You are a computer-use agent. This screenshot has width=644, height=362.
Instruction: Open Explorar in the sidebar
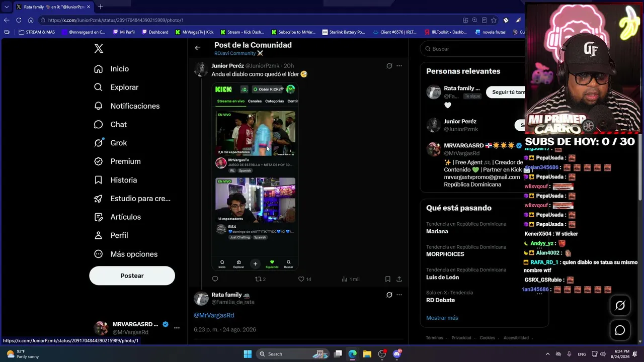pos(116,87)
